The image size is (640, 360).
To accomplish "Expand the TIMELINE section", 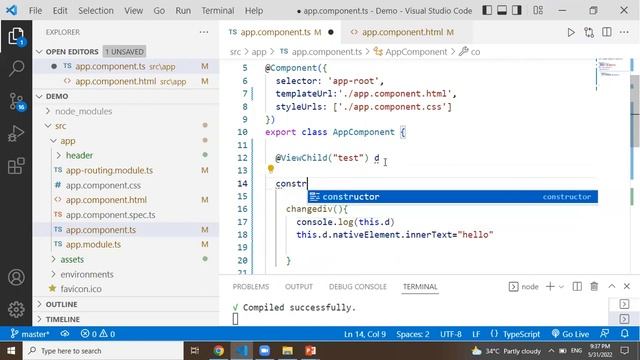I will pos(40,319).
